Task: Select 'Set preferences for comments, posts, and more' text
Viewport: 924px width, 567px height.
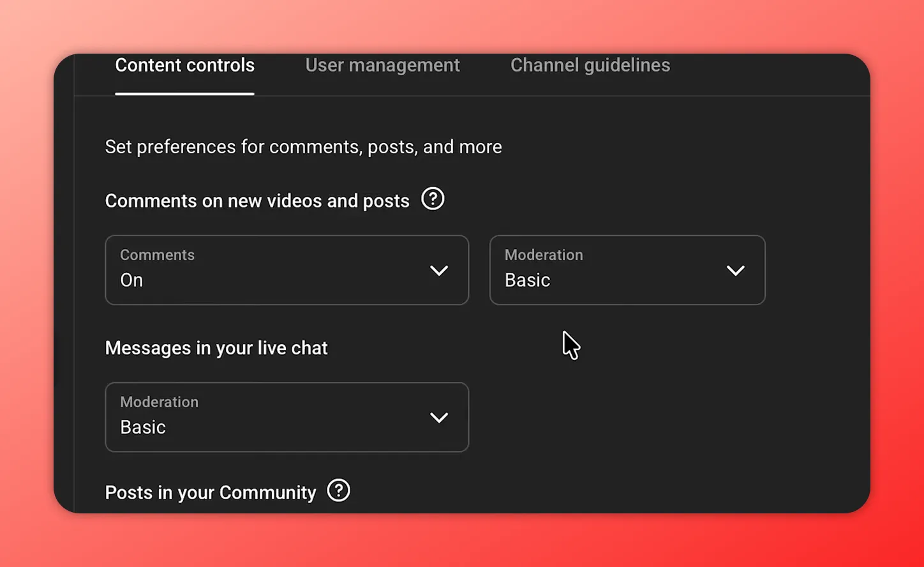Action: tap(303, 147)
